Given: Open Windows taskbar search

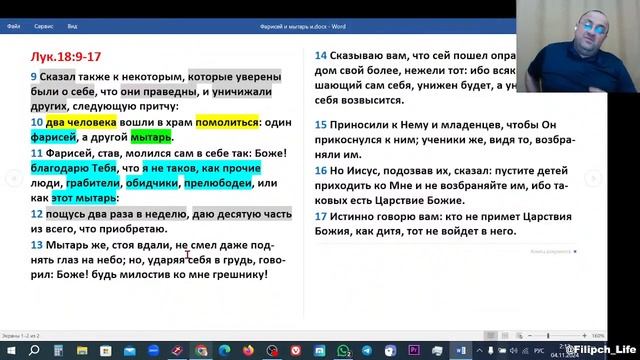Looking at the screenshot, I should point(34,351).
